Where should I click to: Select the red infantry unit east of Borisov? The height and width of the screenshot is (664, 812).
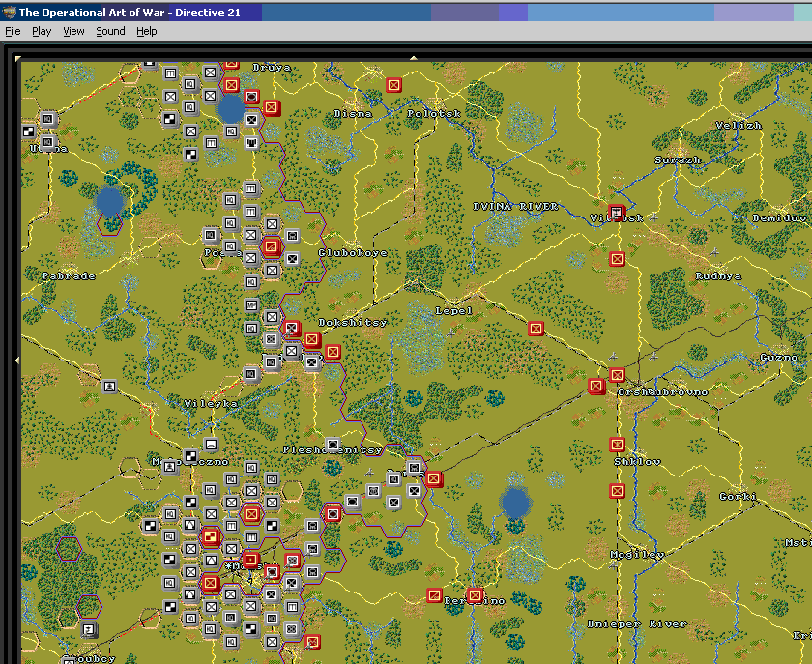(x=434, y=479)
